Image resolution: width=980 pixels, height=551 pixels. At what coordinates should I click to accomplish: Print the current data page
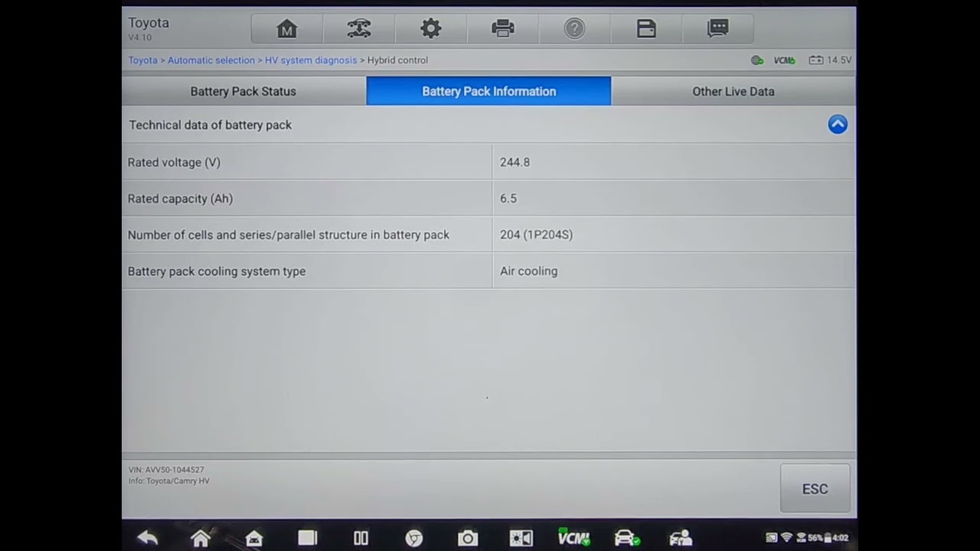coord(503,29)
